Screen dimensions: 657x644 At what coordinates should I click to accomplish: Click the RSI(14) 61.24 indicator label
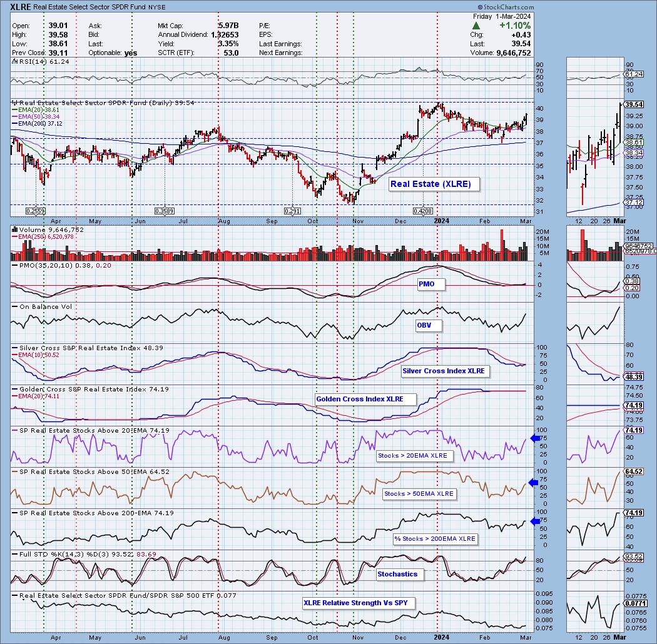coord(41,61)
